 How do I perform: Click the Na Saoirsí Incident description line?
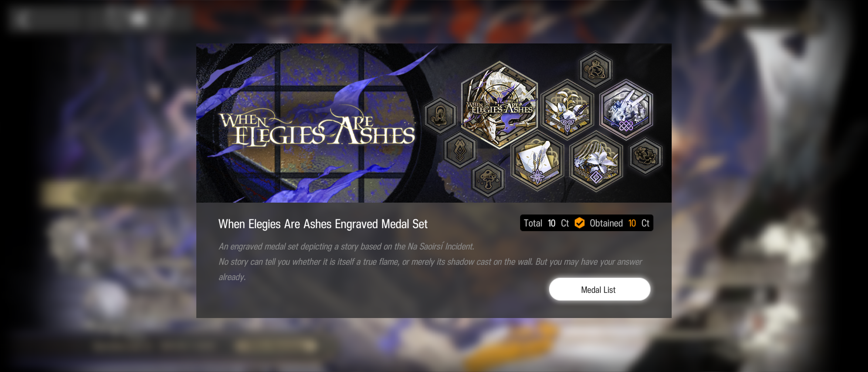346,246
